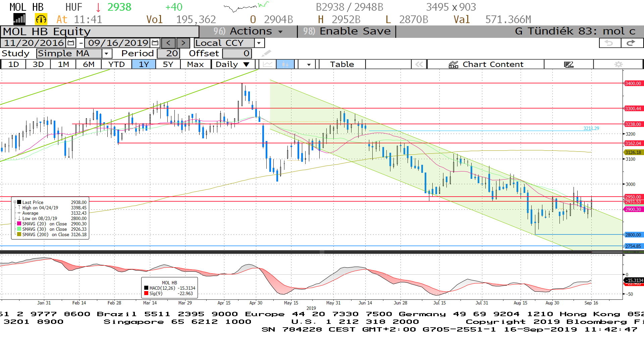
Task: Select the 6M range tab
Action: [x=89, y=64]
